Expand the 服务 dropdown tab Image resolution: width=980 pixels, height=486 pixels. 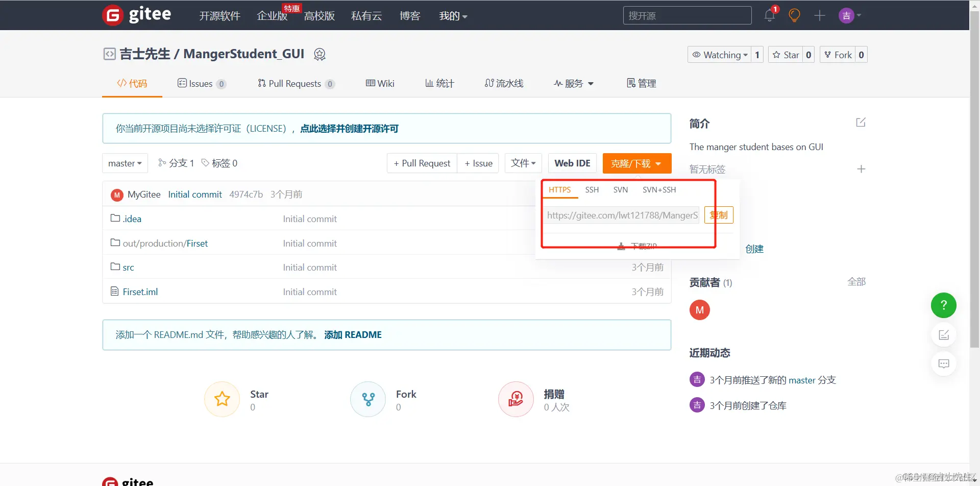pos(574,83)
